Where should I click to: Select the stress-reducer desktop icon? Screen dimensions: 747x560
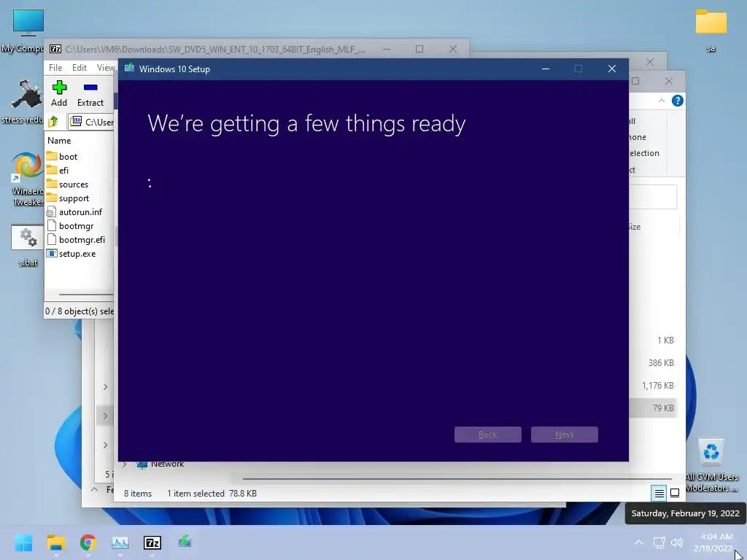coord(26,101)
